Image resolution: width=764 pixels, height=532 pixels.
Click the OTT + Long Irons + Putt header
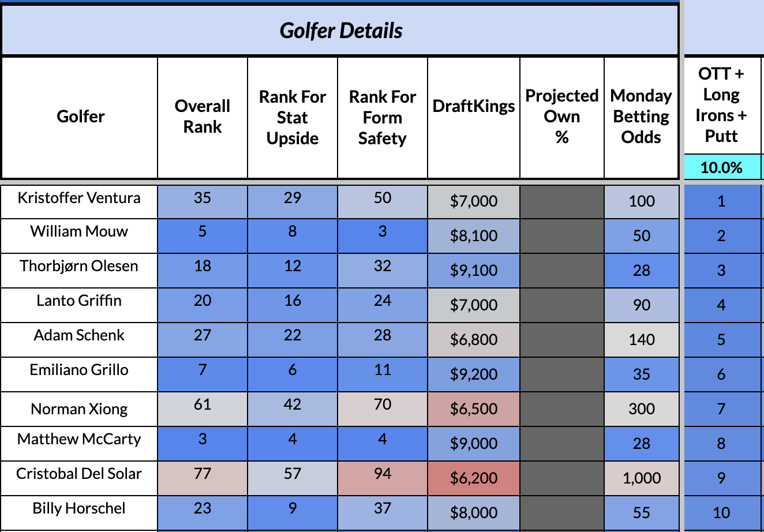(721, 105)
